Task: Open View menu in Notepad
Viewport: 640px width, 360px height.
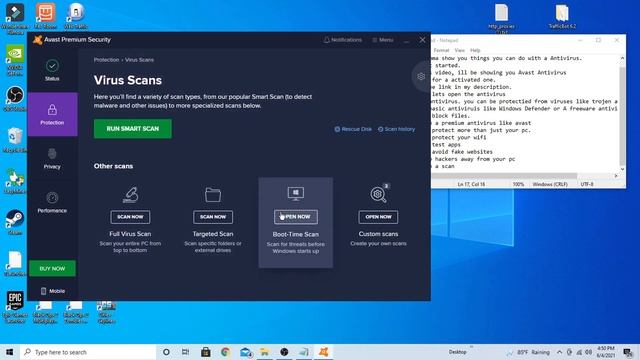Action: click(x=460, y=50)
